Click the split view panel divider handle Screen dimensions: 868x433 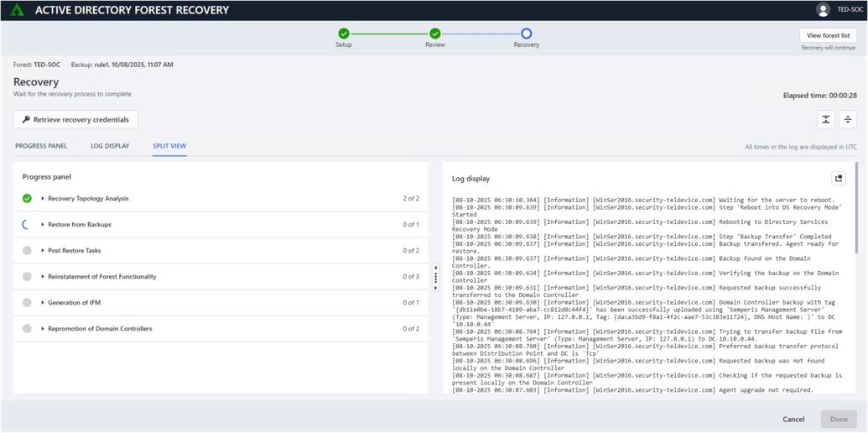point(435,278)
